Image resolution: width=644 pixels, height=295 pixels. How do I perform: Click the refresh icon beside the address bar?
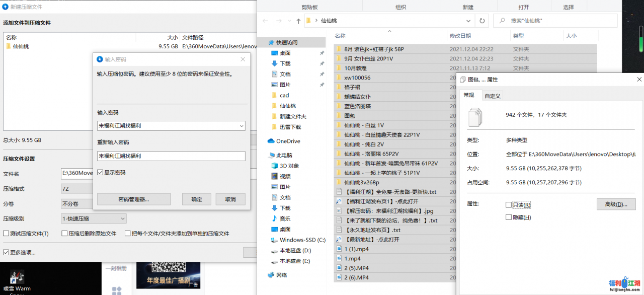[482, 21]
